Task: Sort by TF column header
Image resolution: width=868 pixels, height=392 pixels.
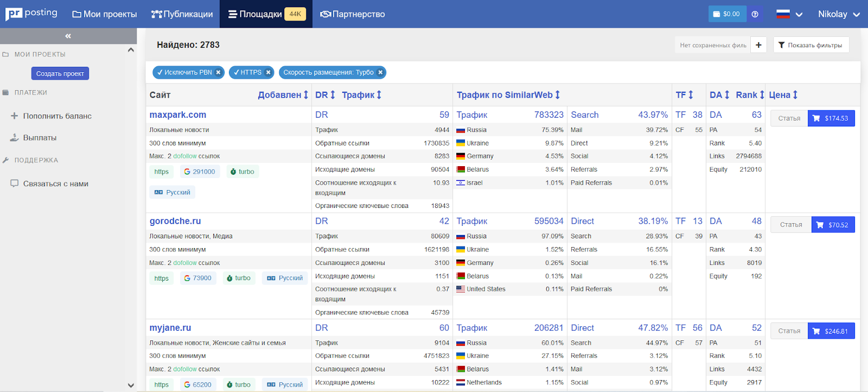Action: point(685,95)
